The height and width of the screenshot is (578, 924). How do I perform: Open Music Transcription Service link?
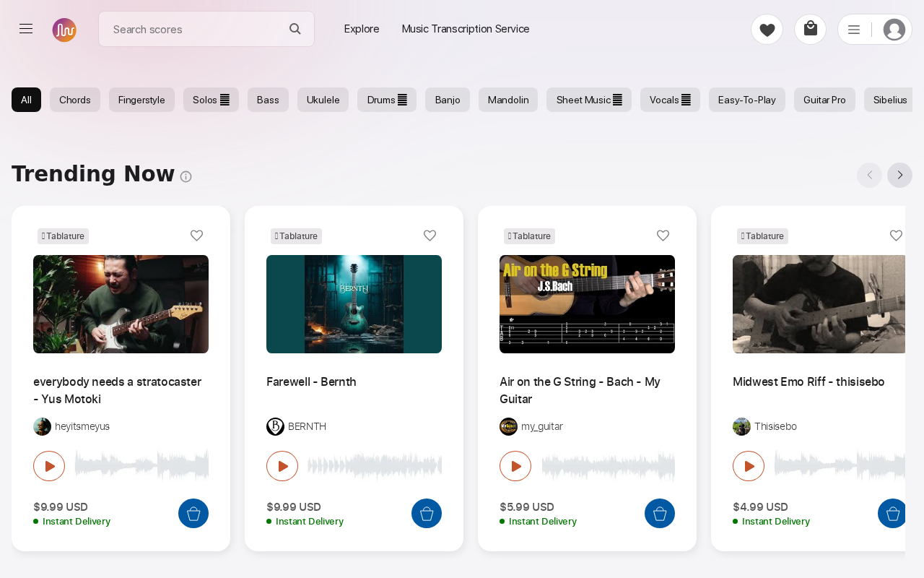466,29
